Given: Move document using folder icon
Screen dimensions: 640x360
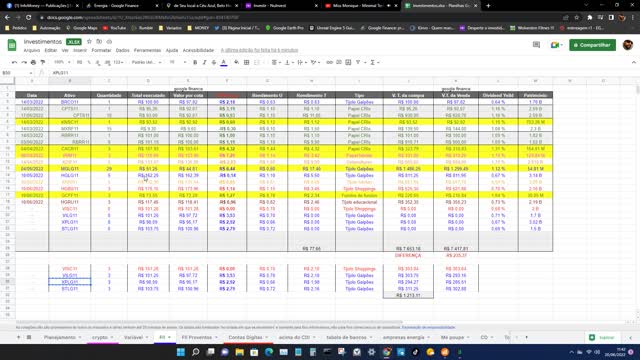Looking at the screenshot, I should 99,42.
